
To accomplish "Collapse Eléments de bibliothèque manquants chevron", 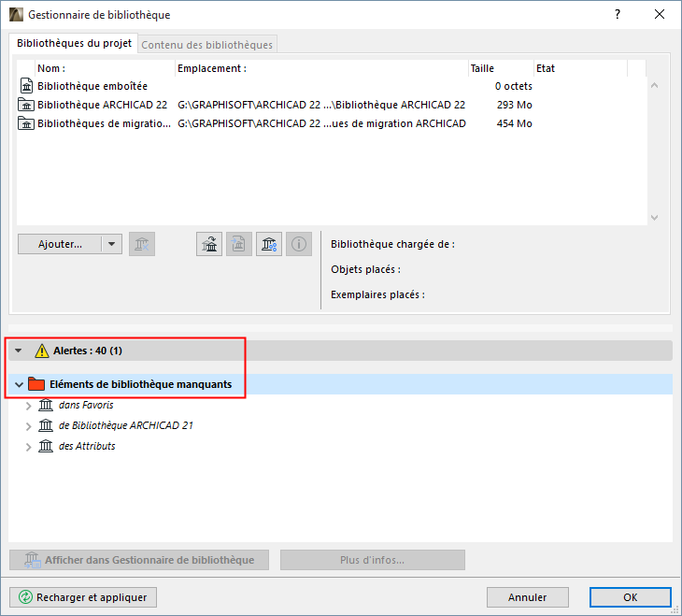I will click(19, 384).
